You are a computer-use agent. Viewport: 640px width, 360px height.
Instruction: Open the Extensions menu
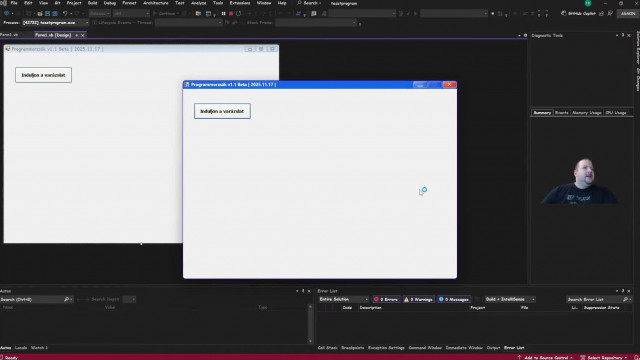[x=240, y=3]
